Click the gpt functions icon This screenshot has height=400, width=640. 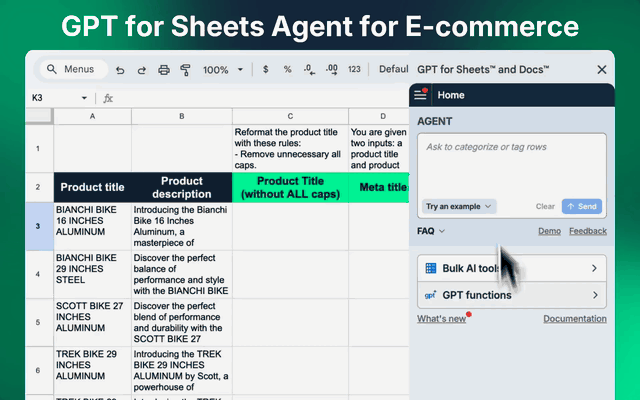click(x=430, y=295)
